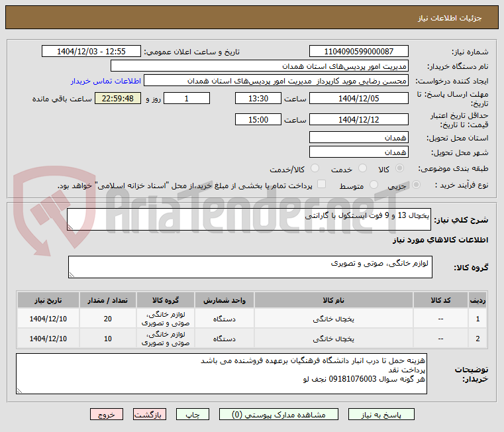Toggle اسناد خزانه اسلامی payment checkbox

(x=321, y=184)
